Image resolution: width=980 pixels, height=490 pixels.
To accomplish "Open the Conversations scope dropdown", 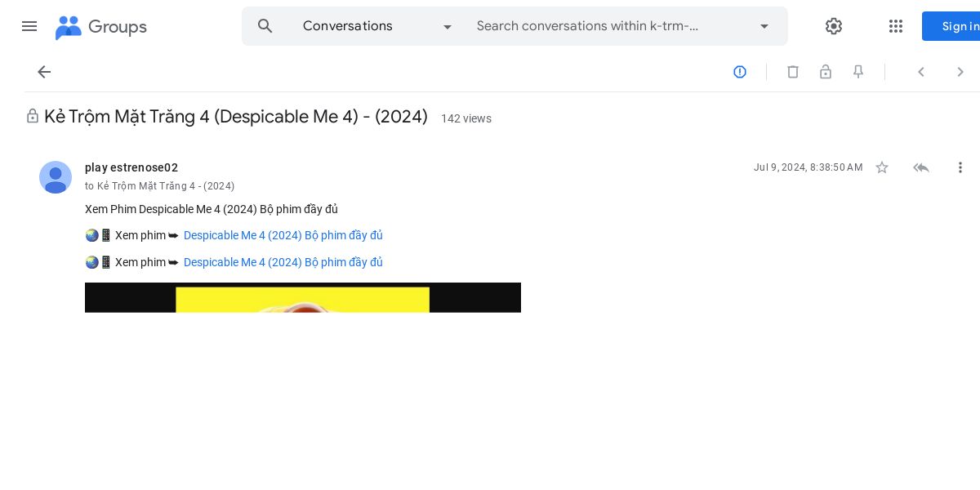I will point(377,26).
